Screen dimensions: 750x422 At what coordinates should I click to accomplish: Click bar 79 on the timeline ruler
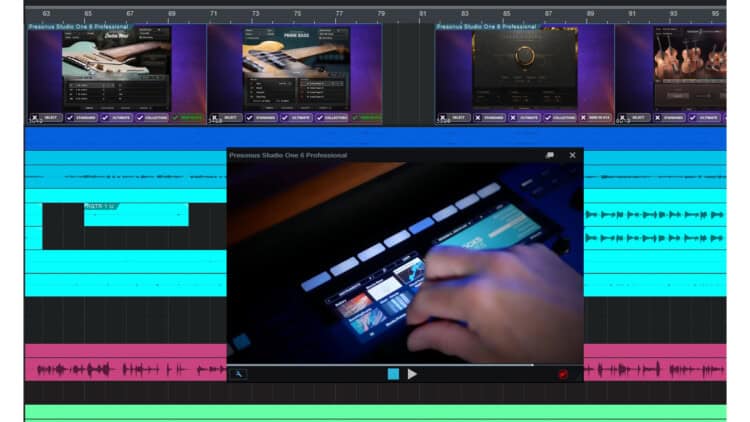(381, 13)
